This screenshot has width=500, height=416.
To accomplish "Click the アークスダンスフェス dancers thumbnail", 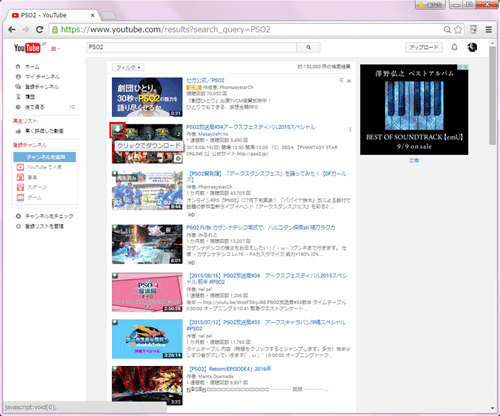I will tap(147, 190).
